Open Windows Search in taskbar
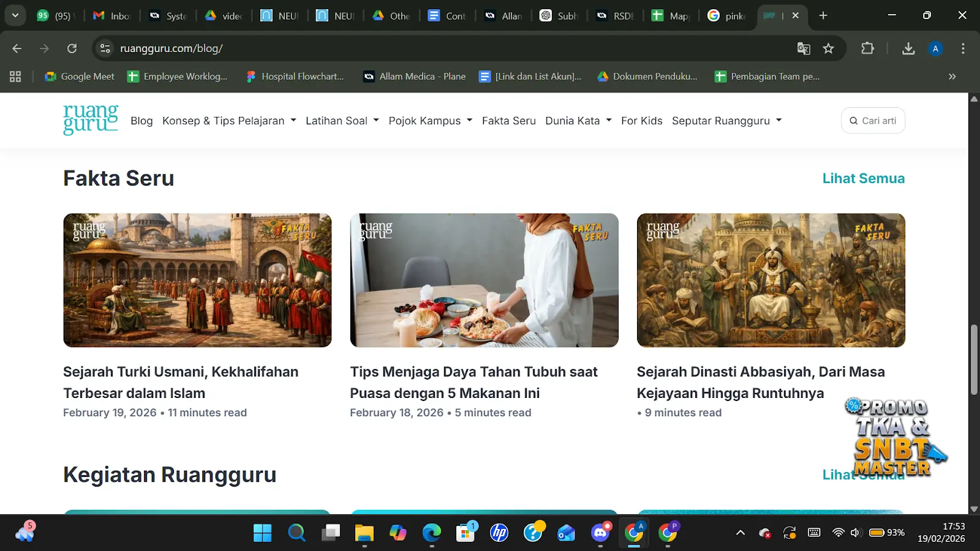Screen dimensions: 980x551 point(296,533)
